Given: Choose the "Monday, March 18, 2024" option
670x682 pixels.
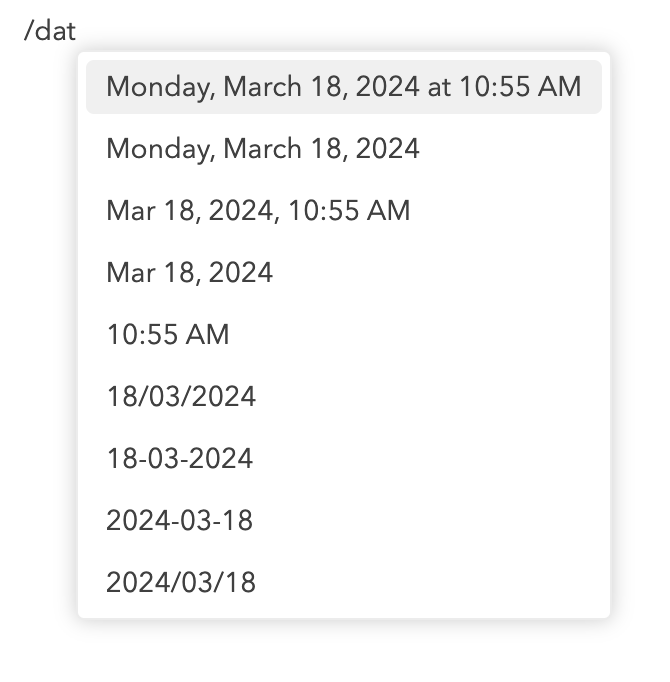Looking at the screenshot, I should pyautogui.click(x=263, y=149).
